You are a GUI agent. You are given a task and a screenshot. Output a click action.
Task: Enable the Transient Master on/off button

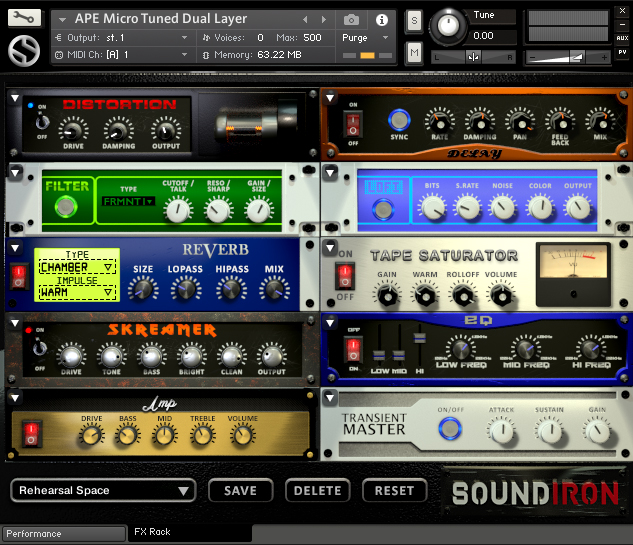point(450,428)
